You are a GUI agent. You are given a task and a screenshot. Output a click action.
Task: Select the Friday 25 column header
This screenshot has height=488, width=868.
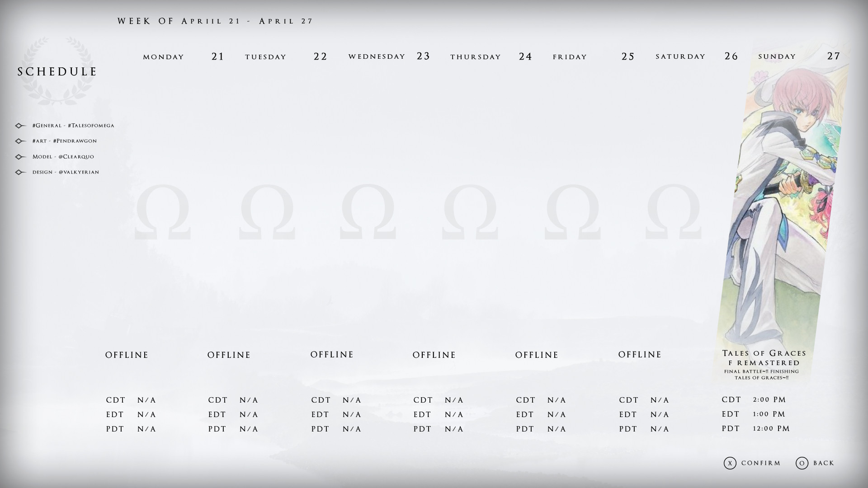click(594, 56)
